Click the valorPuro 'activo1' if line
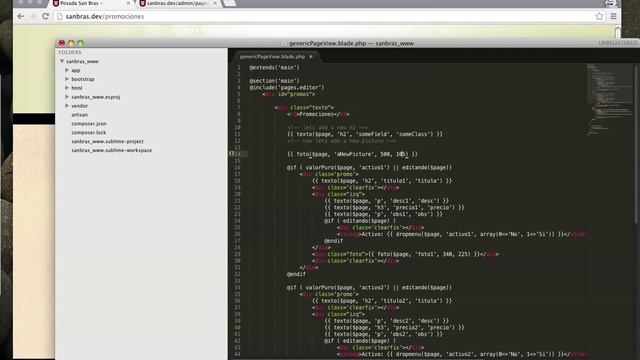The image size is (640, 360). [369, 167]
